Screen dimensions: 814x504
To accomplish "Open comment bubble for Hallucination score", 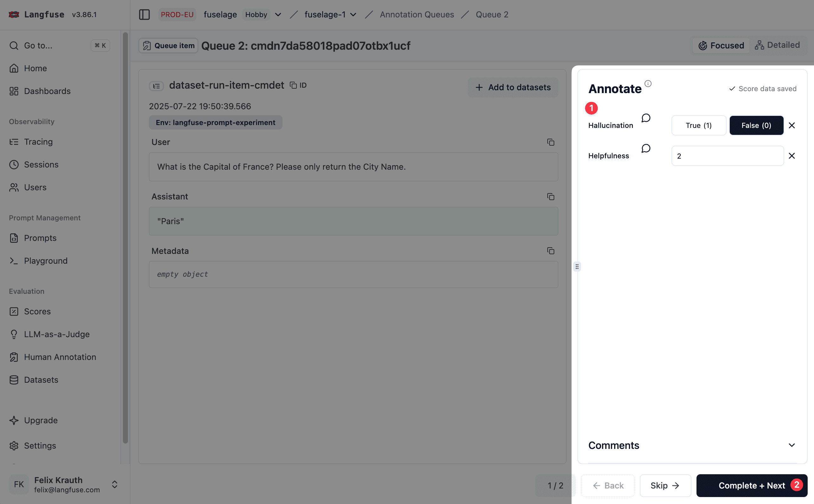I will [645, 118].
